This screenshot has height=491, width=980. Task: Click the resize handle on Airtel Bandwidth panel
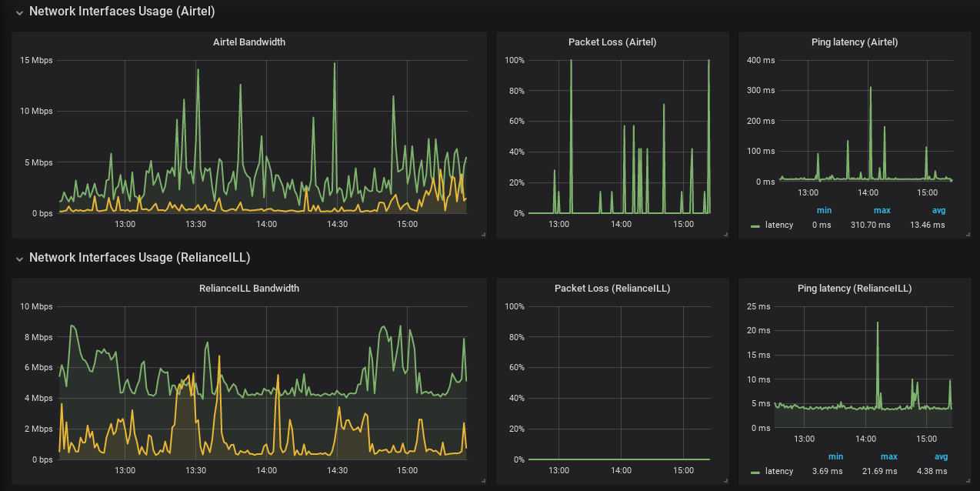pos(483,235)
